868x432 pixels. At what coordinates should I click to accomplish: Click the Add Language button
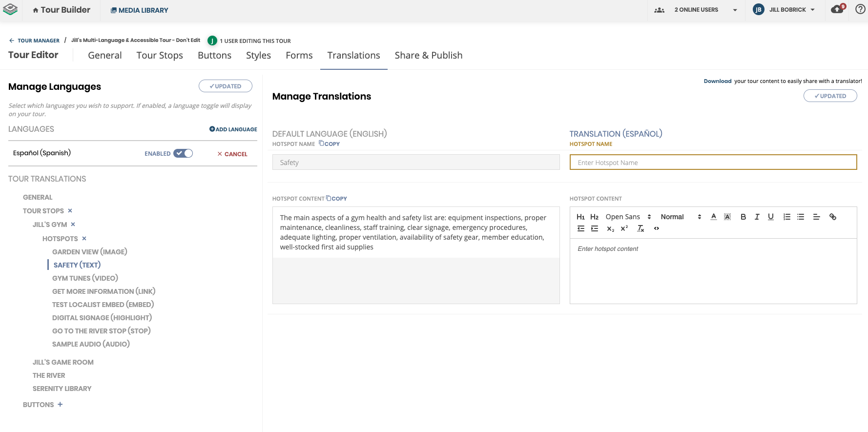click(x=233, y=129)
